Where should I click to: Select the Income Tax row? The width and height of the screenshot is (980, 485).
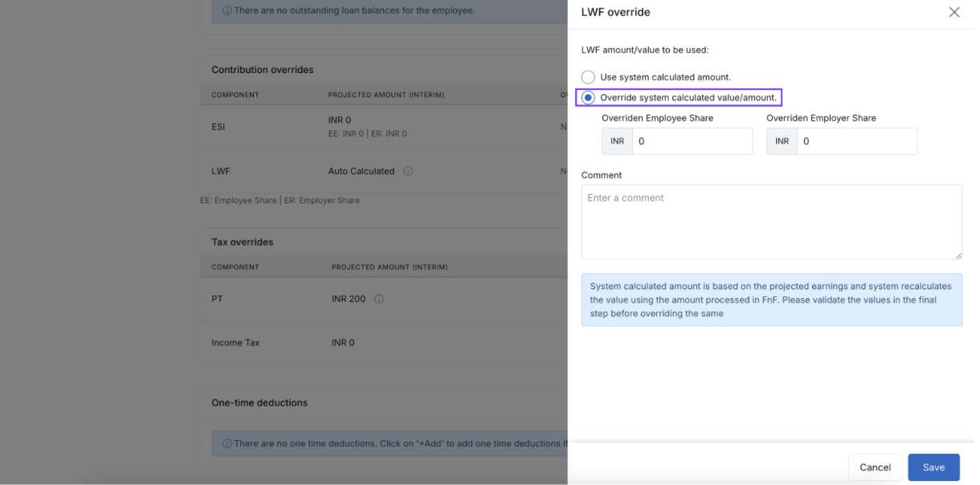point(235,343)
